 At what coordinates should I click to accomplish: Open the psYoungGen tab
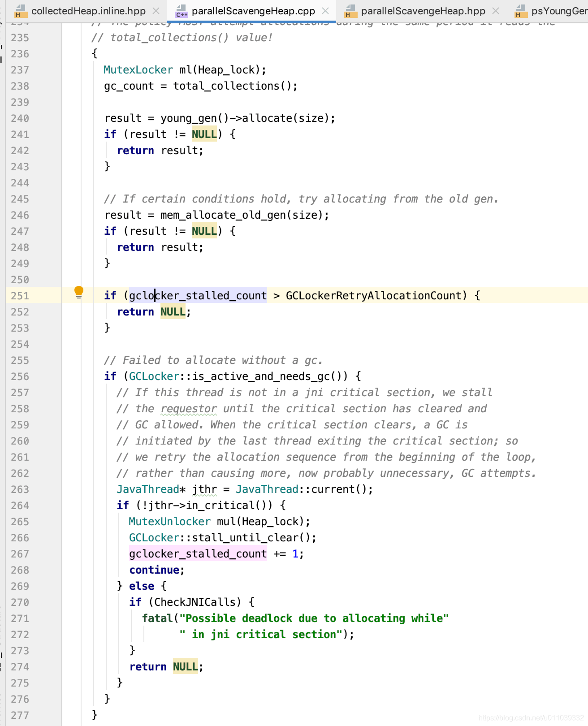click(559, 11)
